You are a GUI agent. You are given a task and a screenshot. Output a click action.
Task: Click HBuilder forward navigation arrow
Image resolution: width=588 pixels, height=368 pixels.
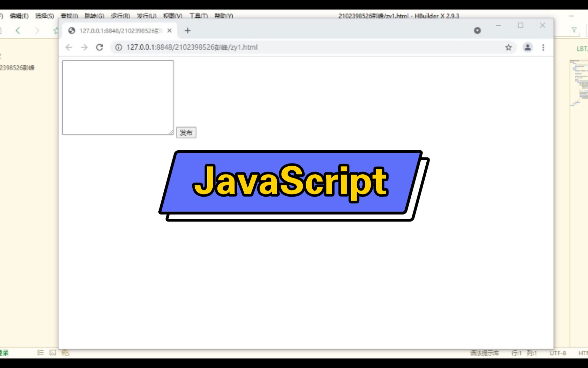[x=37, y=31]
